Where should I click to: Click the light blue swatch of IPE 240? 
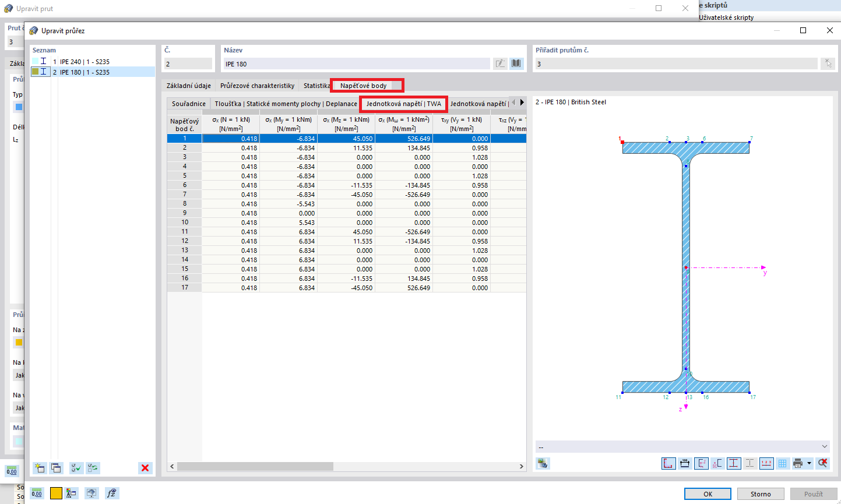pos(36,61)
